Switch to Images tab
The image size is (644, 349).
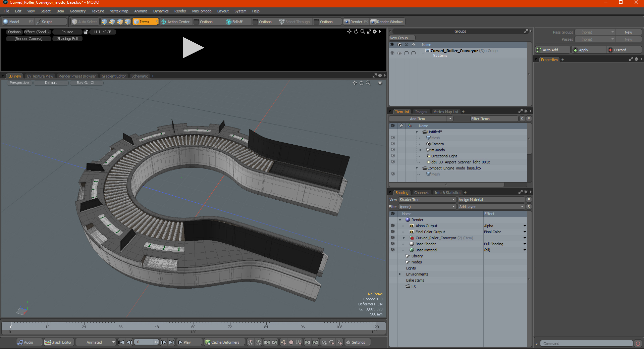(x=421, y=112)
